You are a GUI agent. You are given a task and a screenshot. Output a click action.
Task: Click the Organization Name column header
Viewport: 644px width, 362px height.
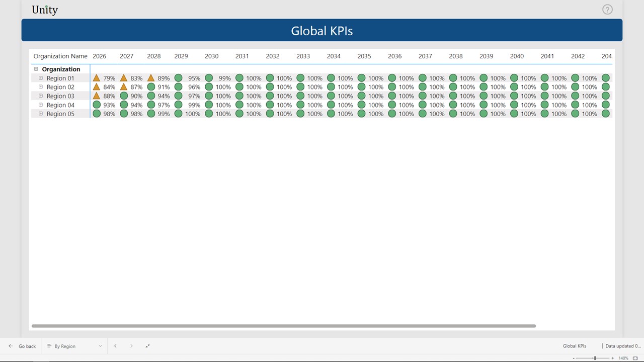[x=60, y=56]
